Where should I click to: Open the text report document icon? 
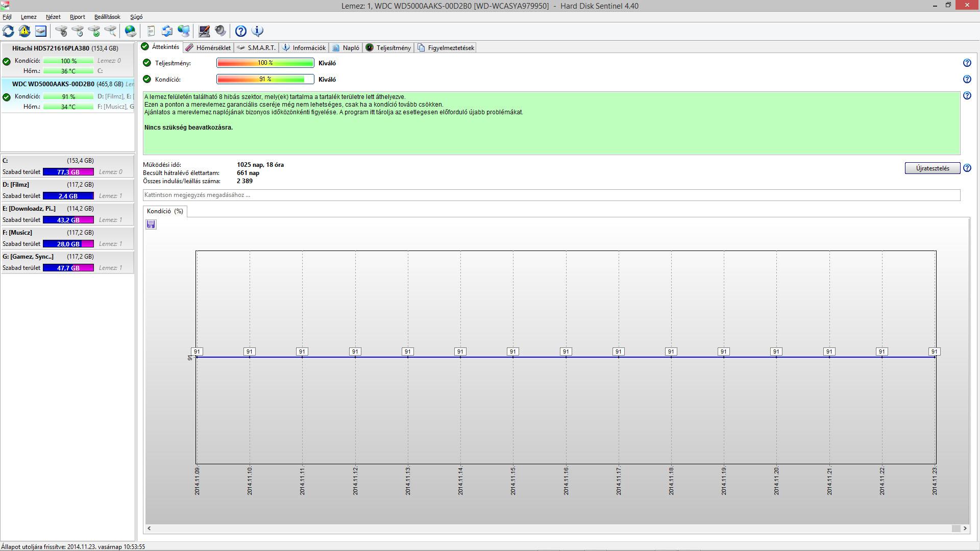[x=151, y=31]
